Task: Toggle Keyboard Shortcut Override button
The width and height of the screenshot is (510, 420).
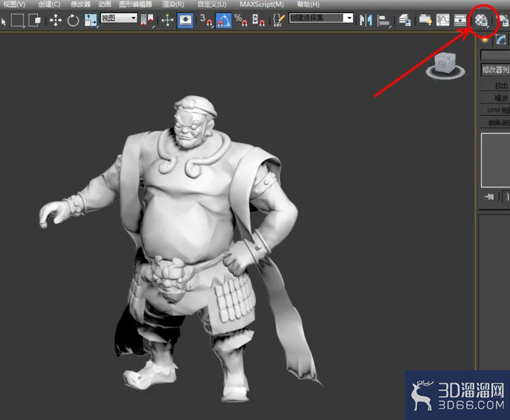Action: point(186,20)
